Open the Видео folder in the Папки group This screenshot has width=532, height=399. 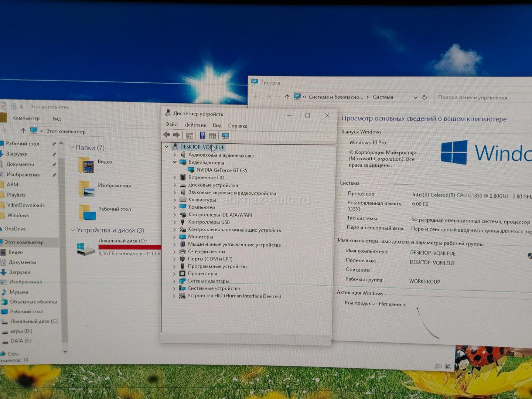(x=86, y=165)
